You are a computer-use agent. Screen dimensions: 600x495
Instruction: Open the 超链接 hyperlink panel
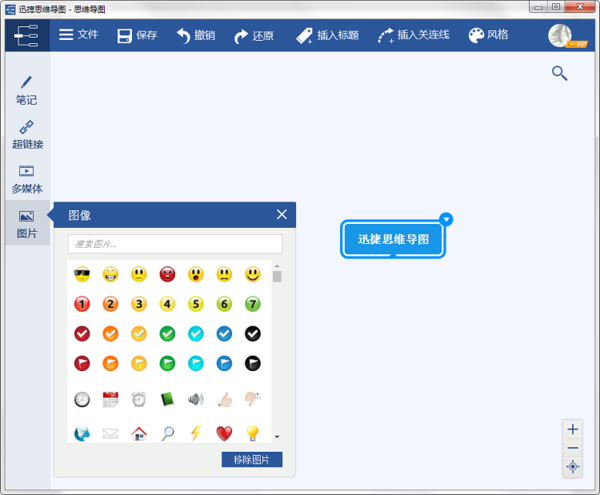[x=27, y=135]
